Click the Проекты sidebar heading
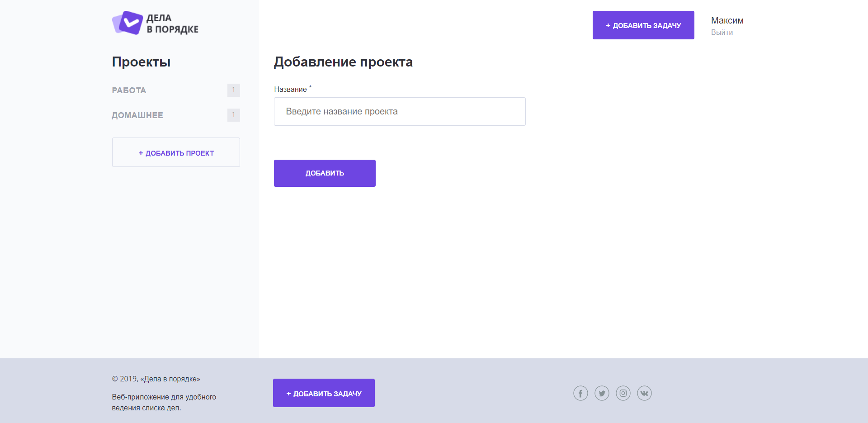 [141, 62]
